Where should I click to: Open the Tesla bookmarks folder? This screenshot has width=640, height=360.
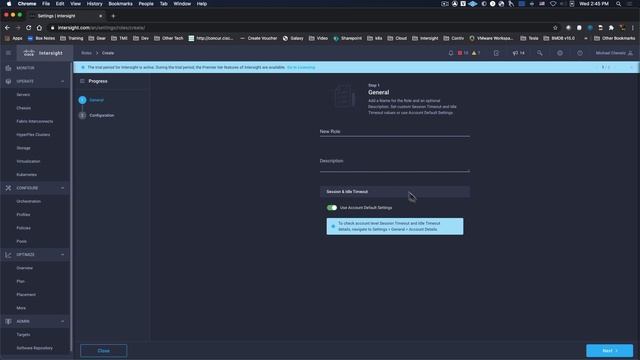point(529,38)
